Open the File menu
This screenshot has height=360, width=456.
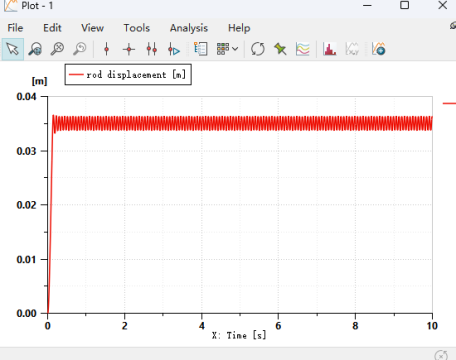pos(15,28)
